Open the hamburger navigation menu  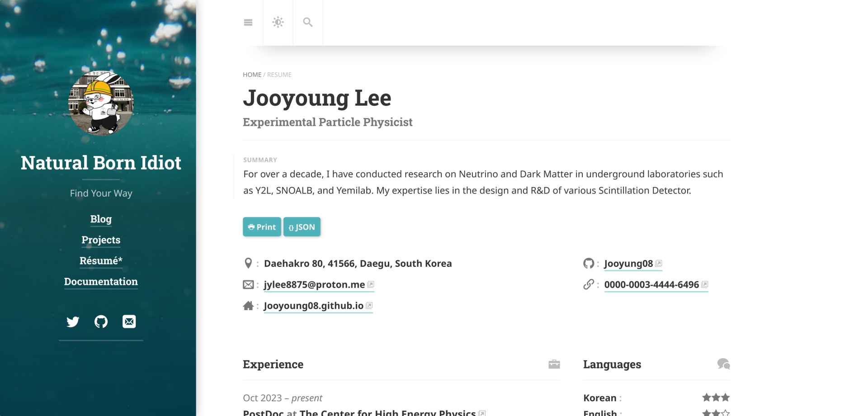pyautogui.click(x=248, y=22)
